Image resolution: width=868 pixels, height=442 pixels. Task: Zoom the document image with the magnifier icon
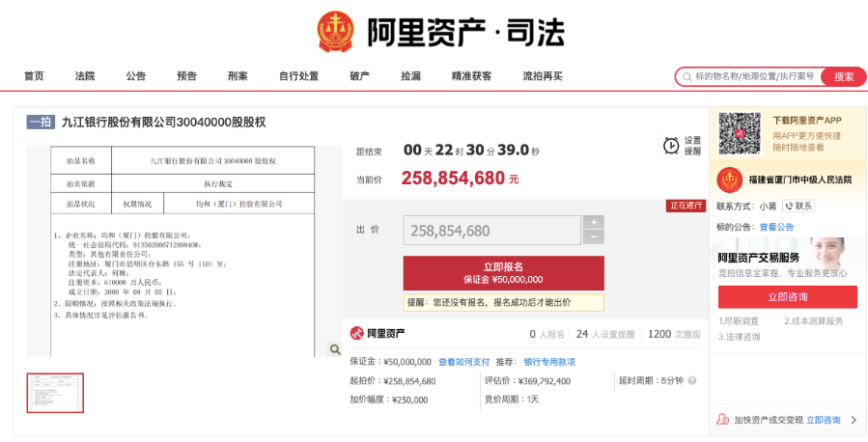pos(334,349)
